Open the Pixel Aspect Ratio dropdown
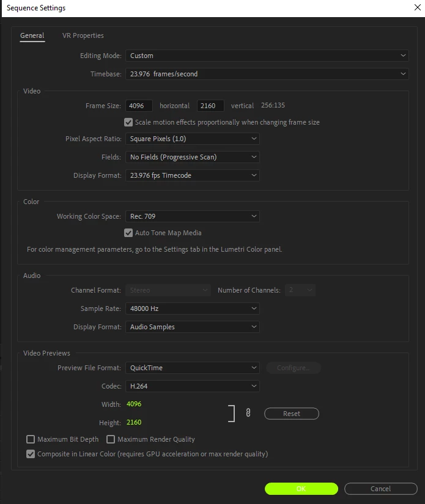The width and height of the screenshot is (425, 504). (193, 139)
